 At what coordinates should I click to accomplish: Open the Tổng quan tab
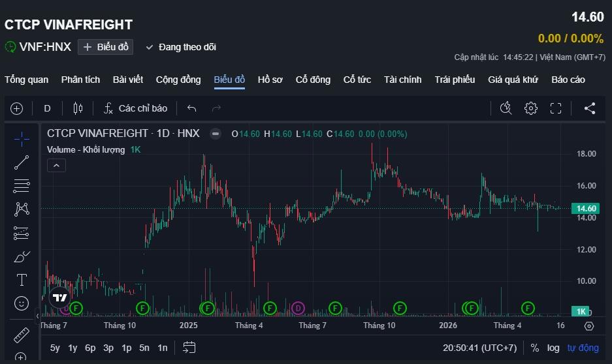coord(27,80)
